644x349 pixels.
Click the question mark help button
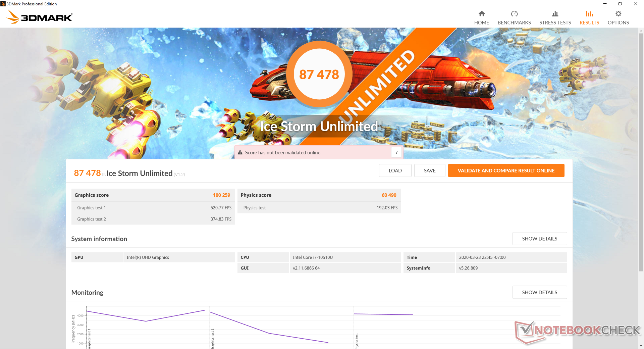point(396,152)
